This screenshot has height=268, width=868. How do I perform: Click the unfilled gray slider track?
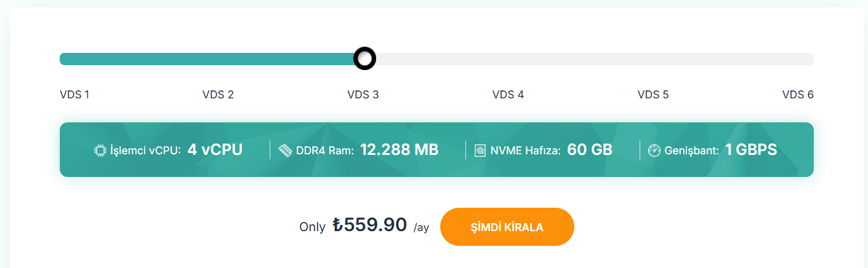pos(595,59)
